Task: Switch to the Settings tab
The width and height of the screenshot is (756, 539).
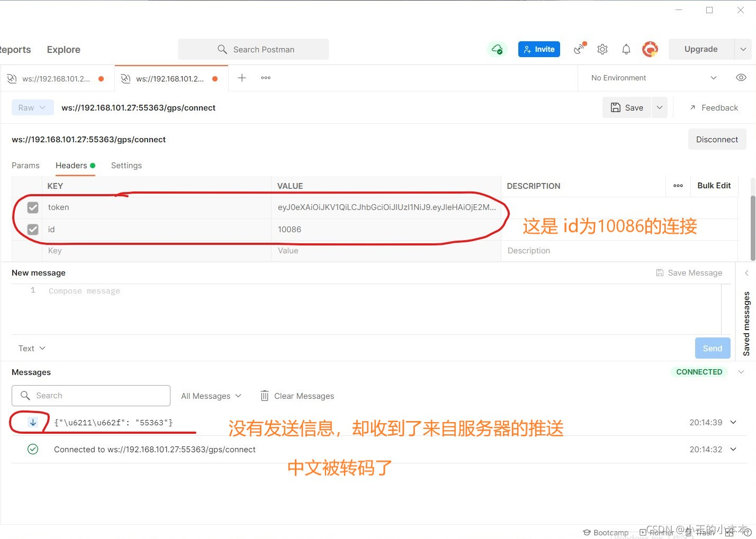Action: click(x=127, y=166)
